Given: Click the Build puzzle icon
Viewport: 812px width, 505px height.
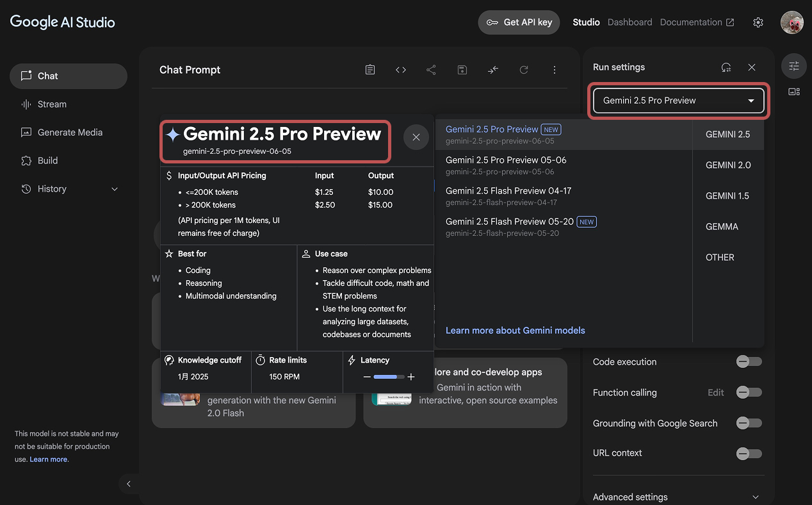Looking at the screenshot, I should (x=26, y=160).
